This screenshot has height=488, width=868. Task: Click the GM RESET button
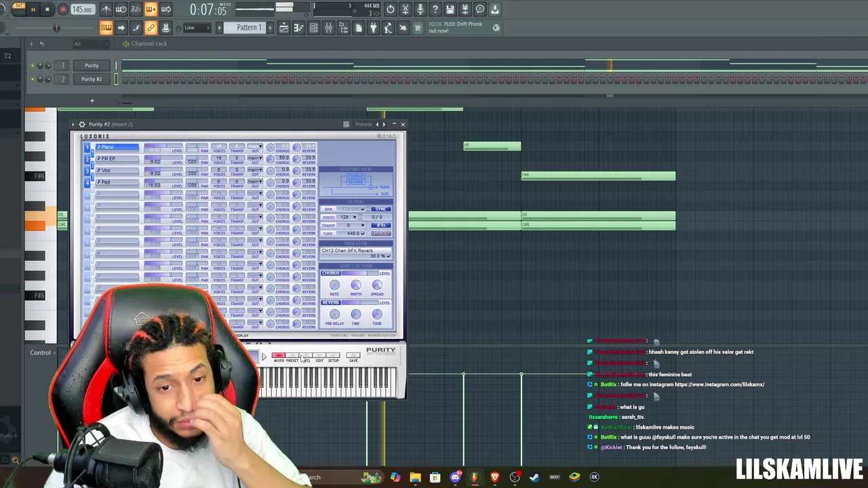pos(380,233)
